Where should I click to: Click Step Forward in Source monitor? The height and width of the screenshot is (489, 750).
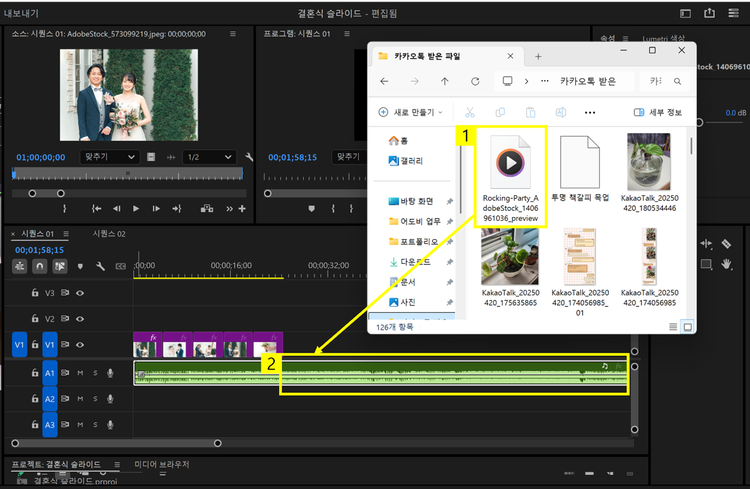click(x=155, y=208)
